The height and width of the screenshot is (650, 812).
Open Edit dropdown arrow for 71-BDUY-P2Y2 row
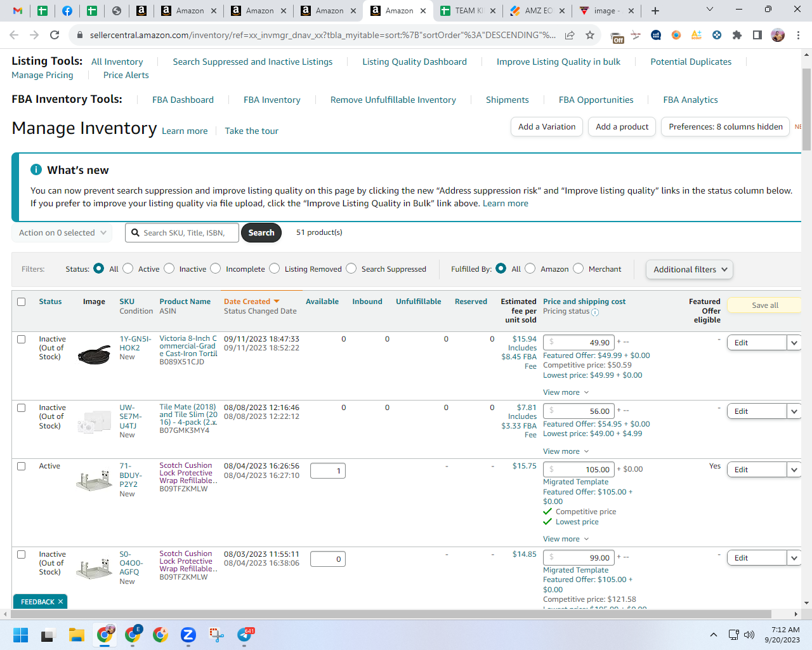(x=794, y=470)
